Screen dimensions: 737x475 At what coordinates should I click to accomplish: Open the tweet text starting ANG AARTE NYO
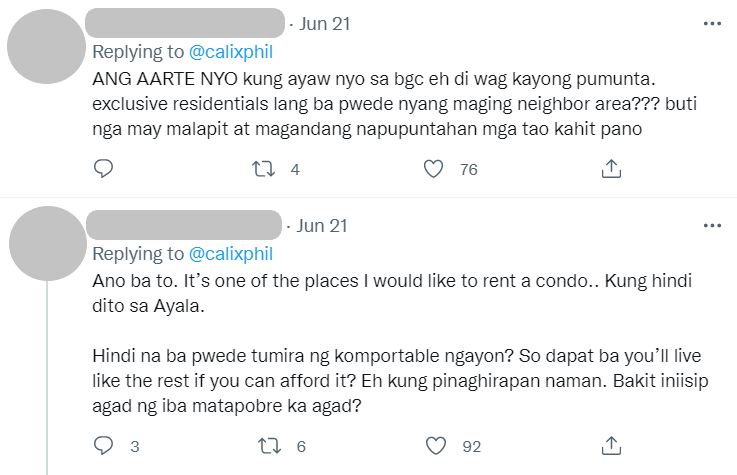click(394, 104)
